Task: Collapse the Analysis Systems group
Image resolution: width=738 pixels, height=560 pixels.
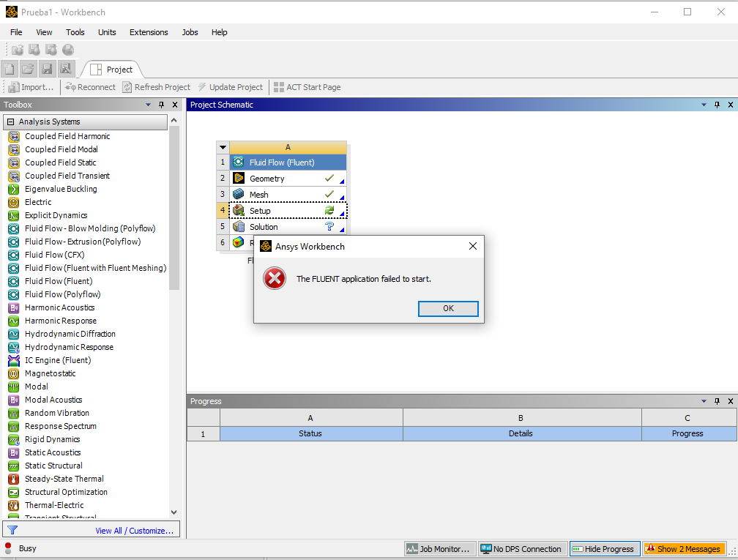Action: [10, 122]
